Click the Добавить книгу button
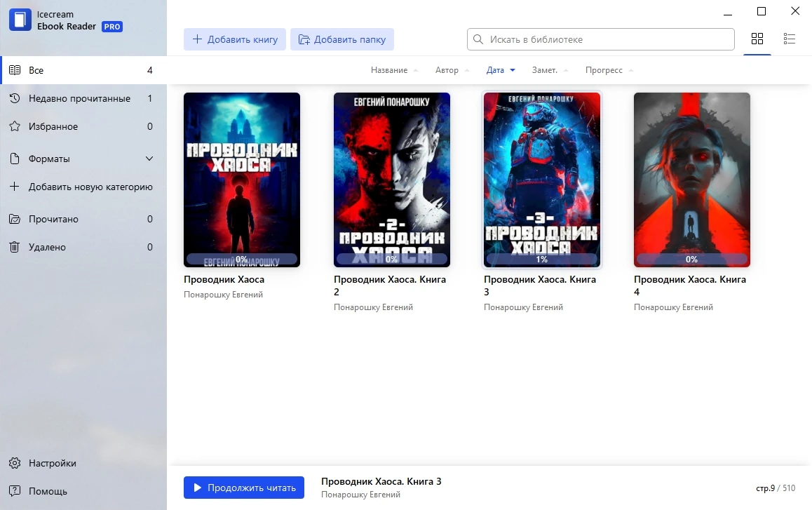This screenshot has width=812, height=510. 235,39
